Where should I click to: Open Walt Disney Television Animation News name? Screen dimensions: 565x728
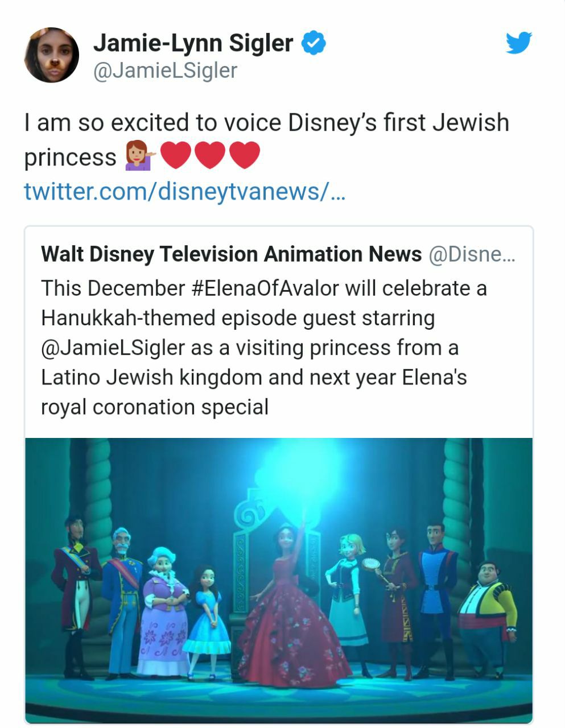coord(231,254)
